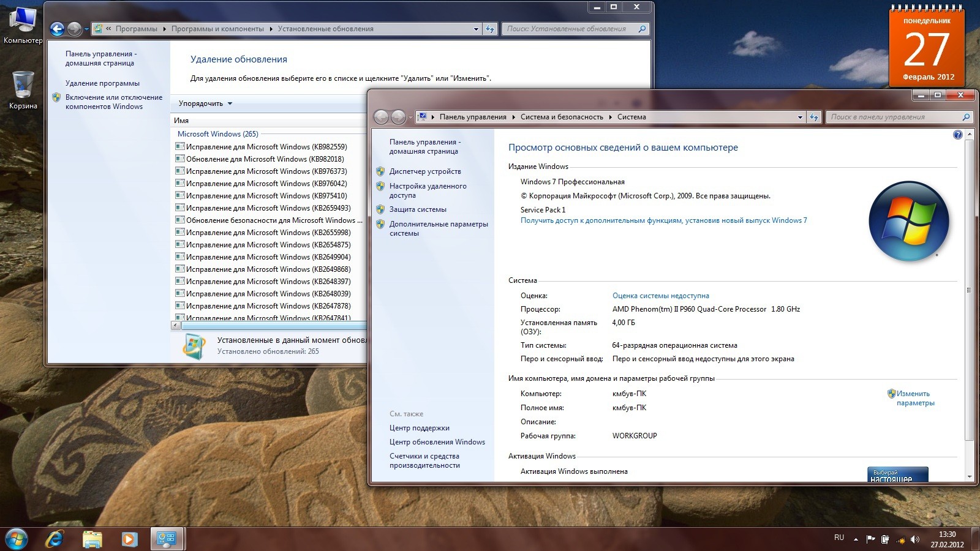980x551 pixels.
Task: Click Панель управления breadcrumb in System window
Action: (x=473, y=117)
